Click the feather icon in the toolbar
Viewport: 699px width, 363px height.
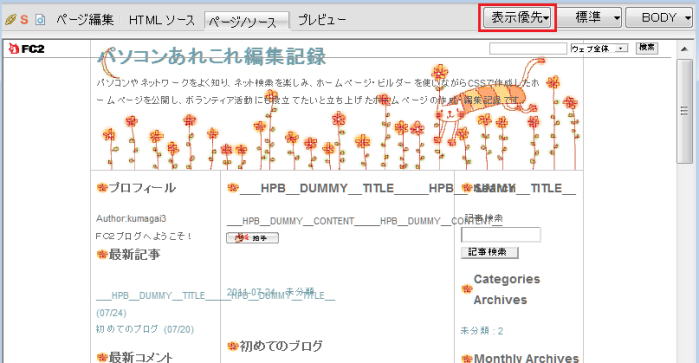(10, 20)
